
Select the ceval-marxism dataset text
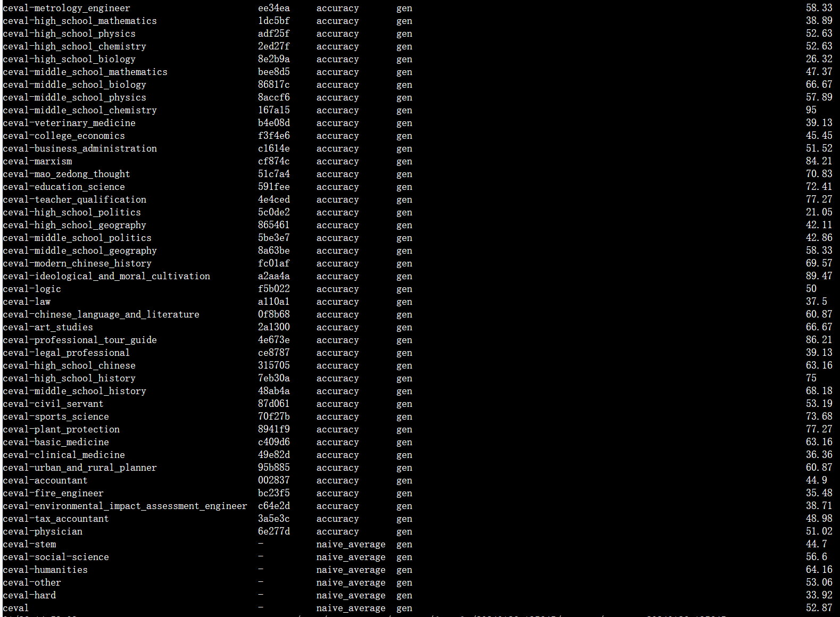(x=37, y=161)
